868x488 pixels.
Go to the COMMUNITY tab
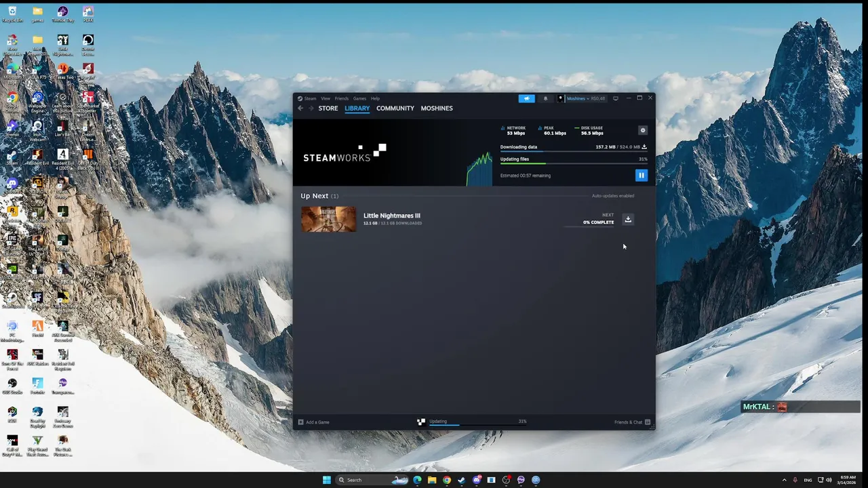[395, 108]
